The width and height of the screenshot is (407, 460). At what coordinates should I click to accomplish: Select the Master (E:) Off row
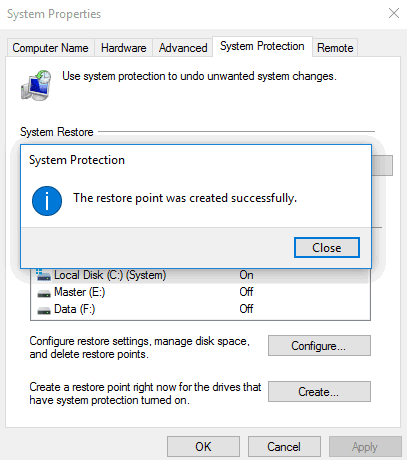coord(200,292)
